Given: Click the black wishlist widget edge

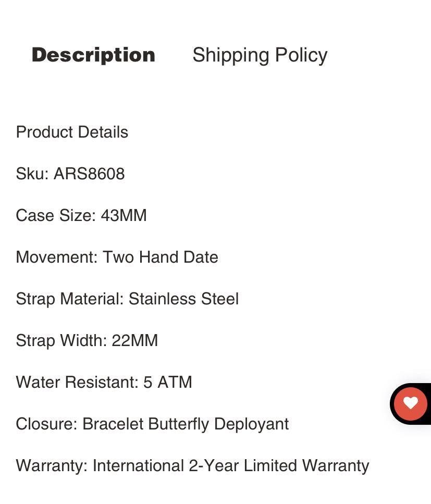Looking at the screenshot, I should click(393, 404).
